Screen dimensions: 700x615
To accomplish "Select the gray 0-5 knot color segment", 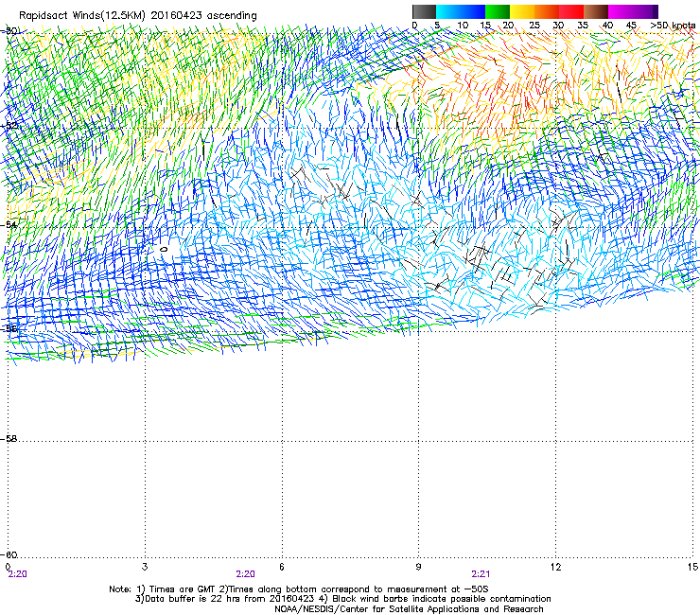I will pos(424,11).
